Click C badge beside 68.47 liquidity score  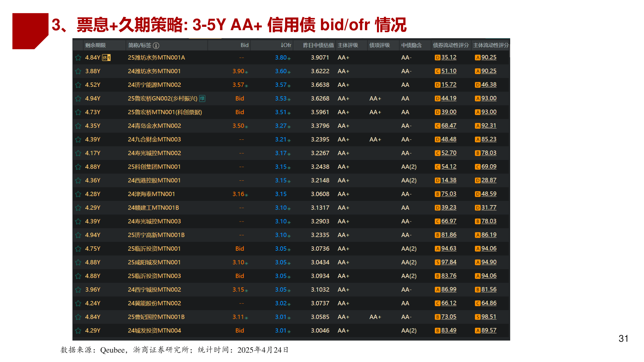[437, 126]
